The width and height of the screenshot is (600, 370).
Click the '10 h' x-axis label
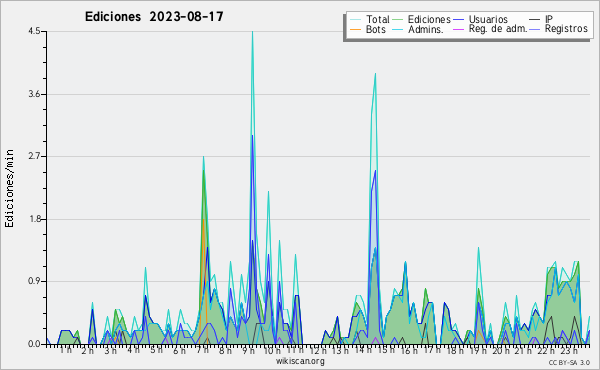(272, 351)
